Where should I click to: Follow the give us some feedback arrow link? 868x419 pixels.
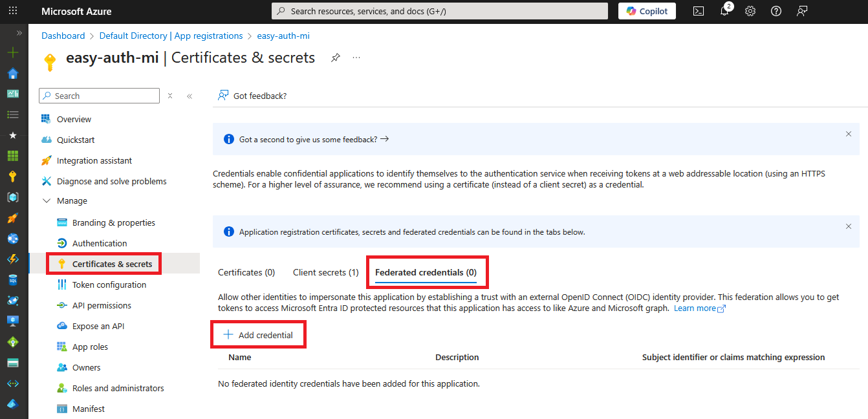click(x=314, y=139)
